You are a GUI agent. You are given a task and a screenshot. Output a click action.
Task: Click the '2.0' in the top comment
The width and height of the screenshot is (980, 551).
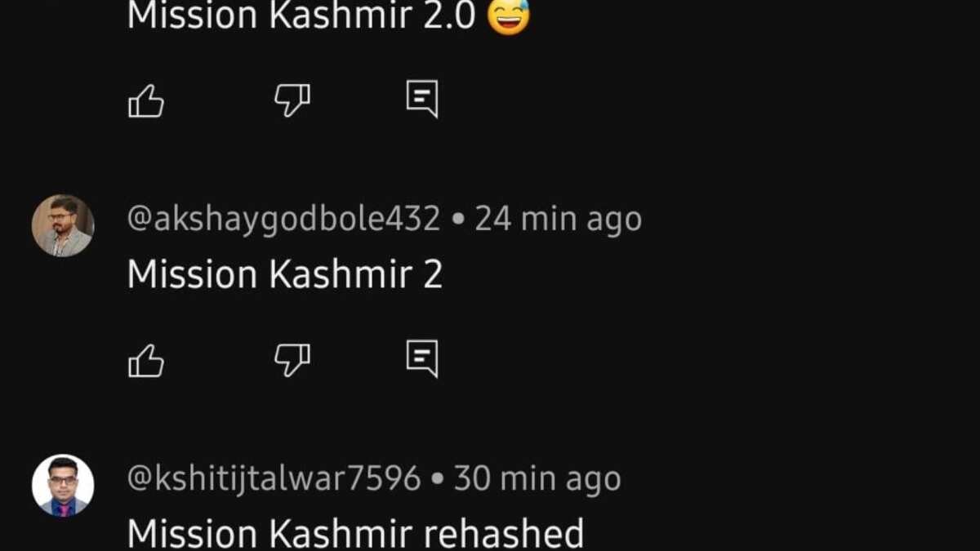pyautogui.click(x=448, y=16)
